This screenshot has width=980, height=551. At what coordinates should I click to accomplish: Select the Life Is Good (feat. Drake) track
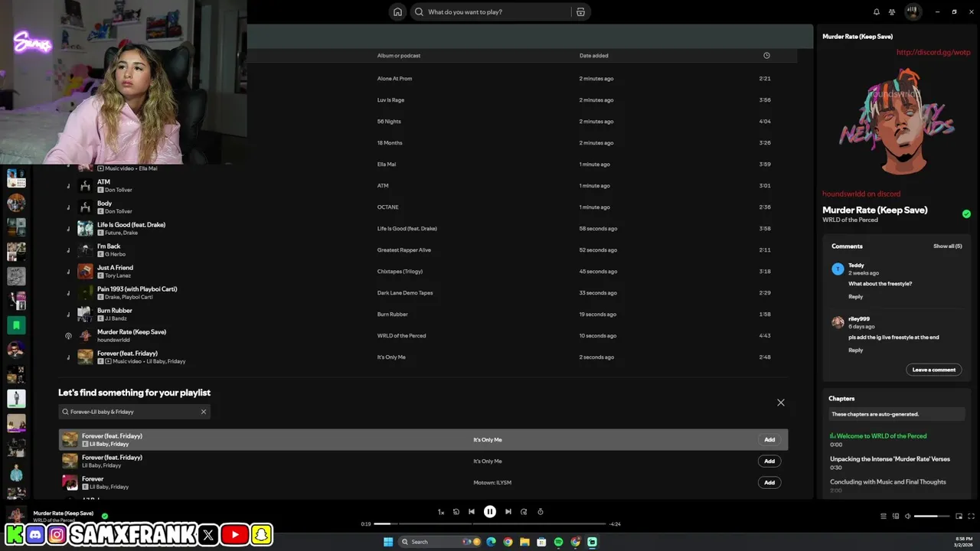click(131, 225)
